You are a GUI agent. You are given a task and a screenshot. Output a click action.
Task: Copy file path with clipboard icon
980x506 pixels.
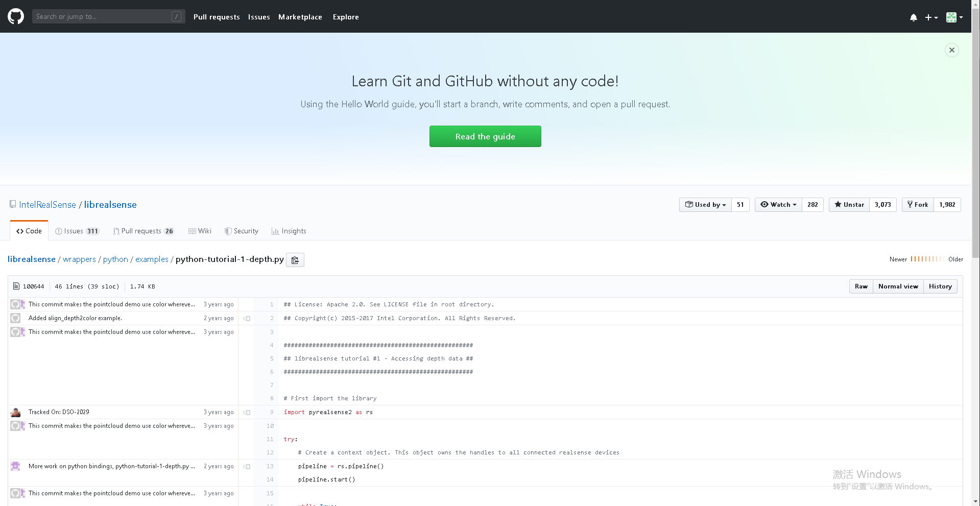point(295,260)
